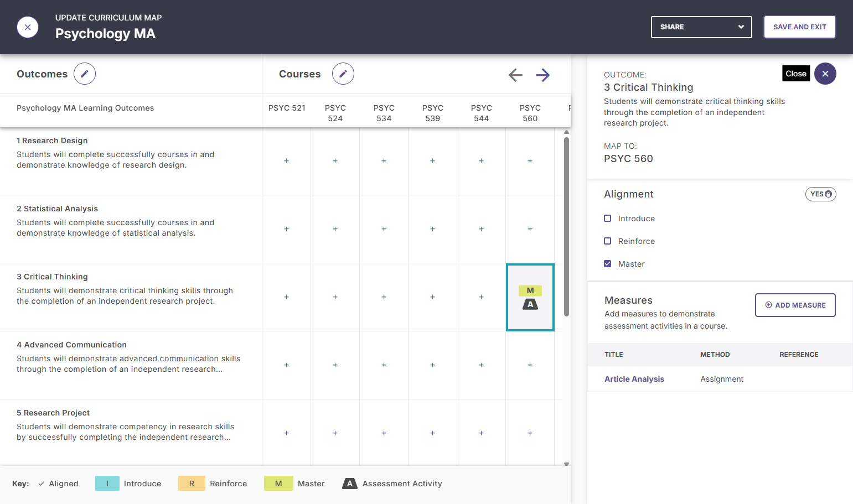Screen dimensions: 853x504
Task: Edit Outcomes with the pencil icon
Action: pyautogui.click(x=85, y=74)
